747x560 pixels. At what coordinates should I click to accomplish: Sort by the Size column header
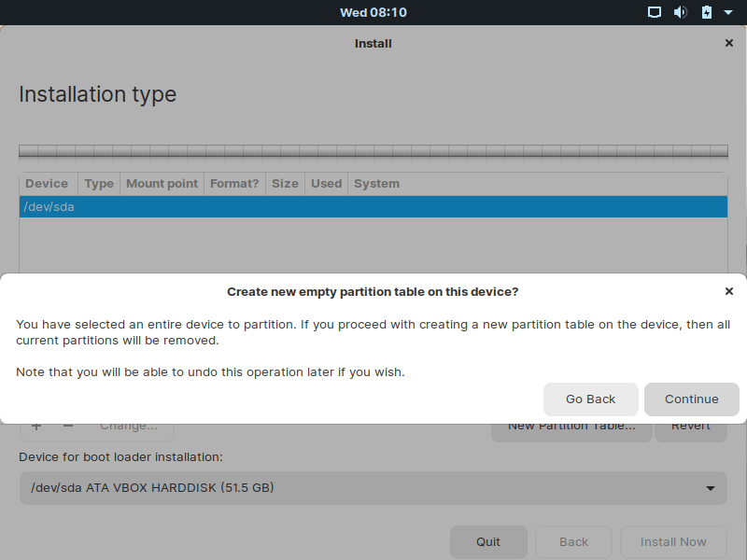tap(285, 184)
